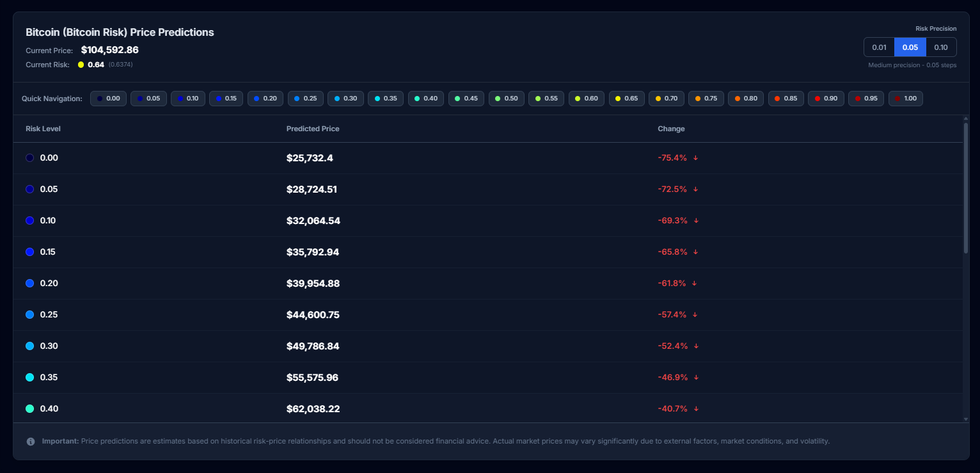The image size is (980, 473).
Task: Jump to 0.90 in Quick Navigation
Action: 826,99
